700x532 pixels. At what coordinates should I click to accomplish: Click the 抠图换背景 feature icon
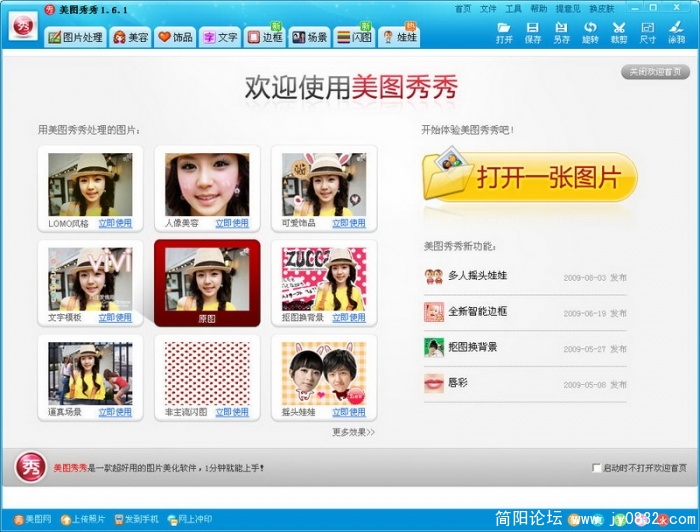[x=433, y=347]
